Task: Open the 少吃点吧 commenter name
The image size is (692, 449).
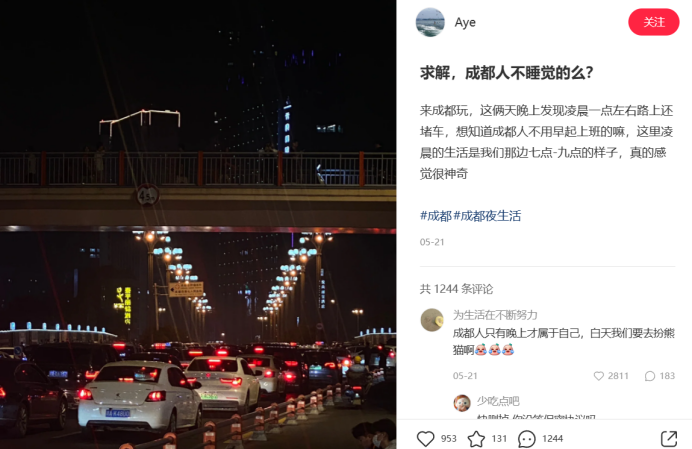Action: coord(498,401)
